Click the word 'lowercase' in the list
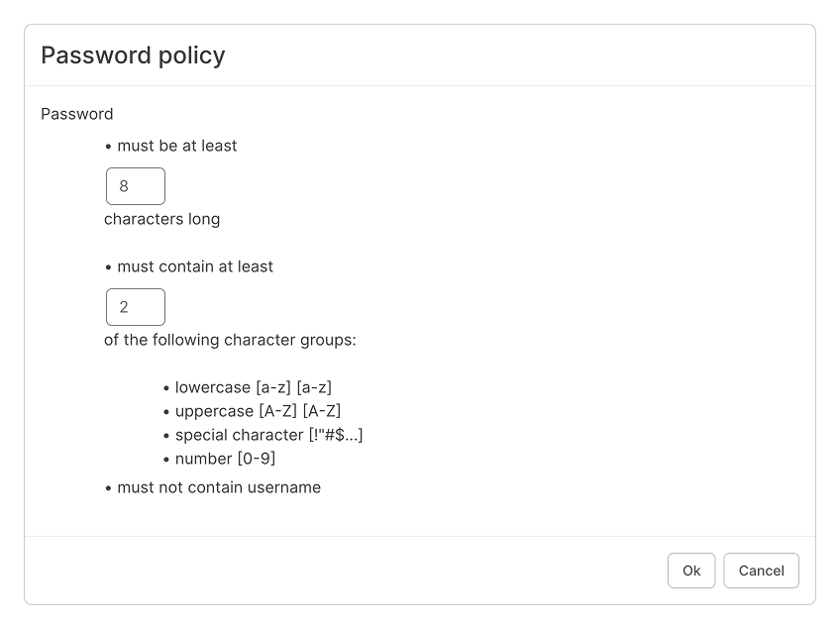 click(213, 387)
